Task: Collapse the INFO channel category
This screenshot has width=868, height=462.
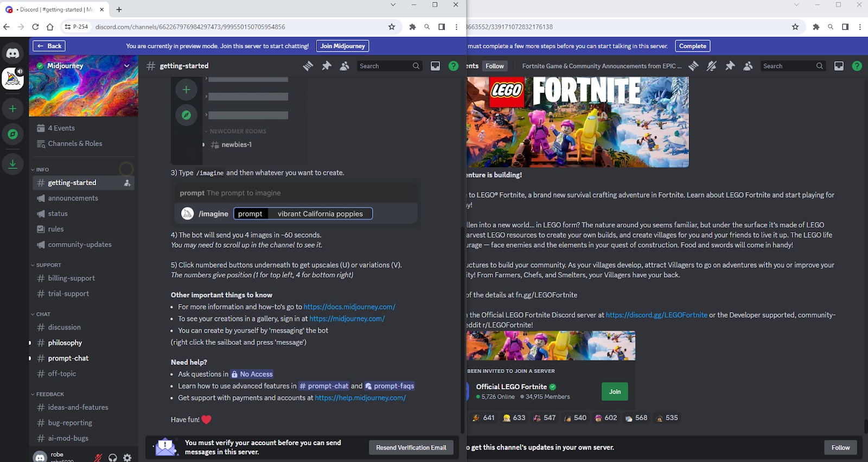Action: point(40,169)
